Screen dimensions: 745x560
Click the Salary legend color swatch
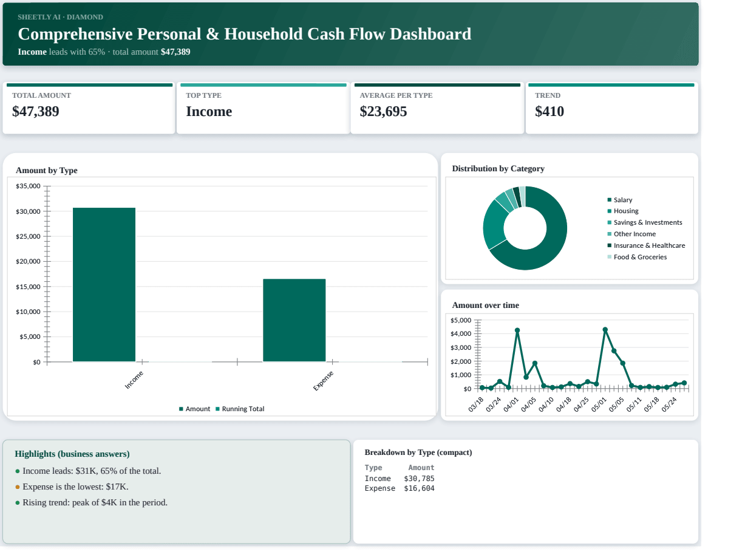[x=610, y=200]
